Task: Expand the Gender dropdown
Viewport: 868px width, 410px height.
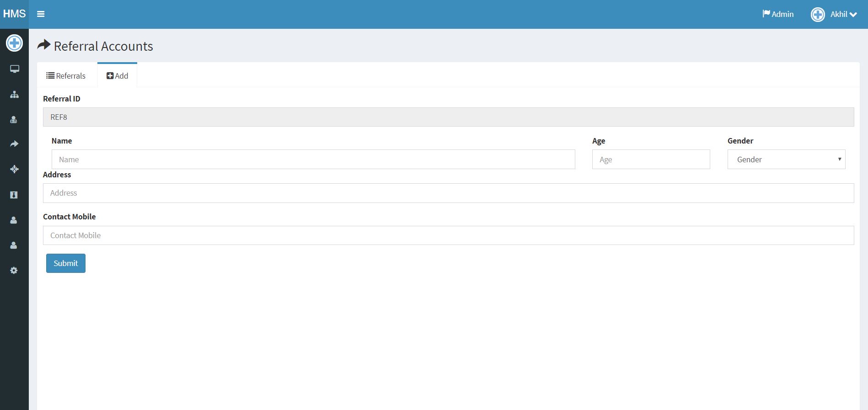Action: [x=786, y=160]
